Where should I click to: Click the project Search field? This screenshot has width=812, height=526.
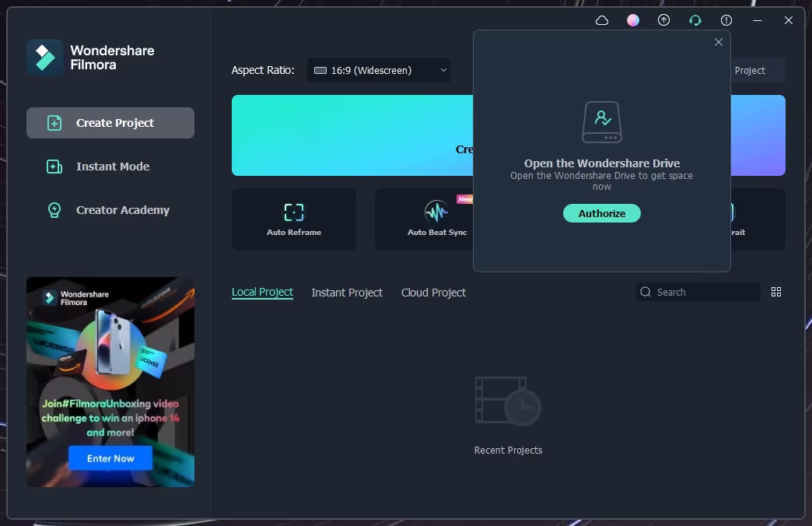tap(698, 293)
